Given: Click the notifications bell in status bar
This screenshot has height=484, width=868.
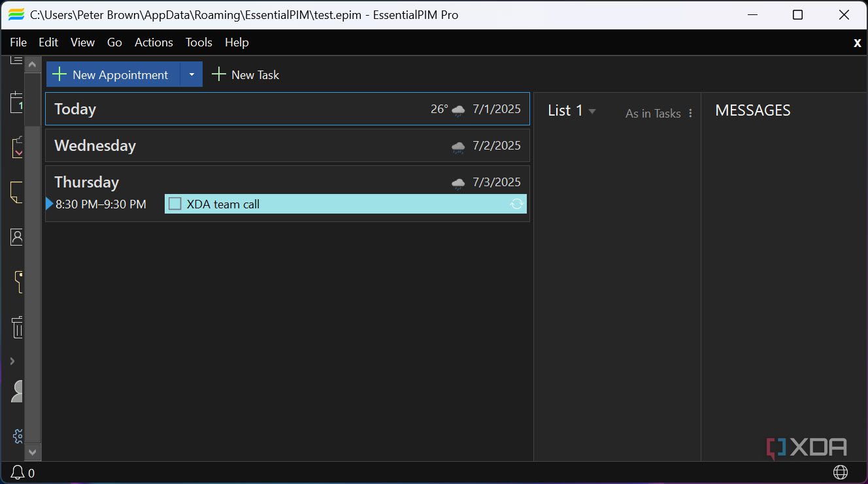Looking at the screenshot, I should point(18,472).
